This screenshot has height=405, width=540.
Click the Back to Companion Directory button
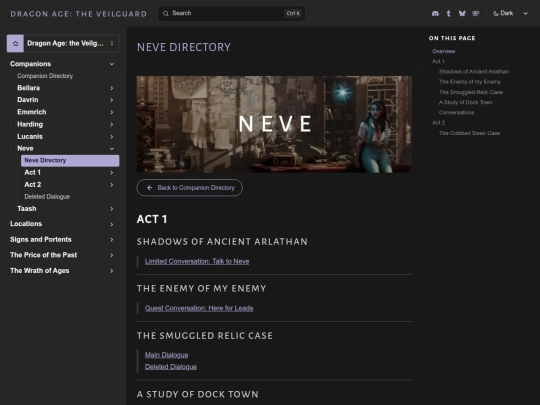(189, 188)
